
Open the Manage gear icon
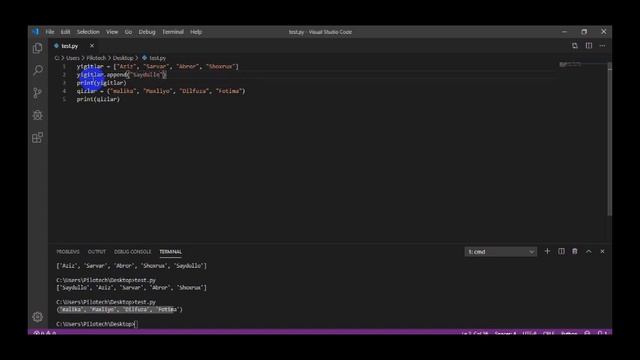38,317
